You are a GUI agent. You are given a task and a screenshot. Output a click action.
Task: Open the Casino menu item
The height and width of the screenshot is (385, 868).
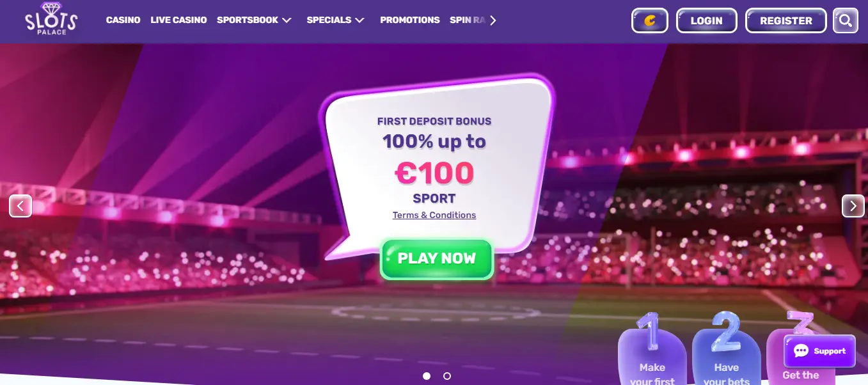coord(123,20)
